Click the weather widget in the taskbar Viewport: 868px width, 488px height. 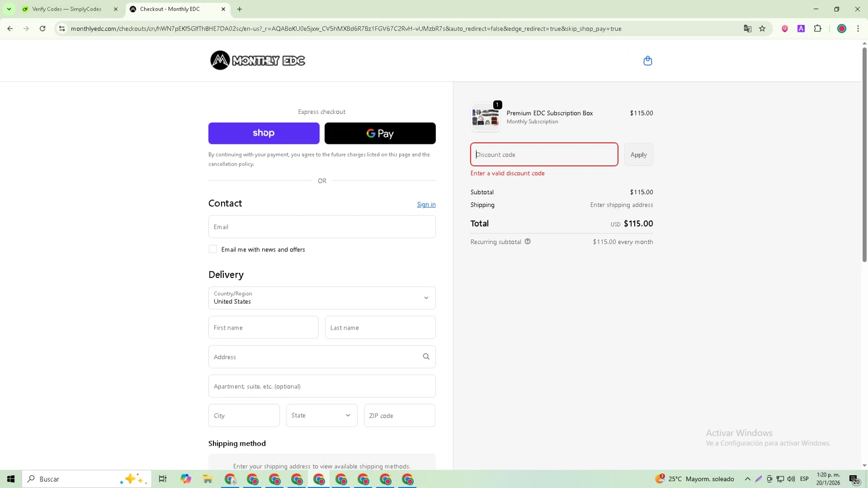[x=694, y=479]
